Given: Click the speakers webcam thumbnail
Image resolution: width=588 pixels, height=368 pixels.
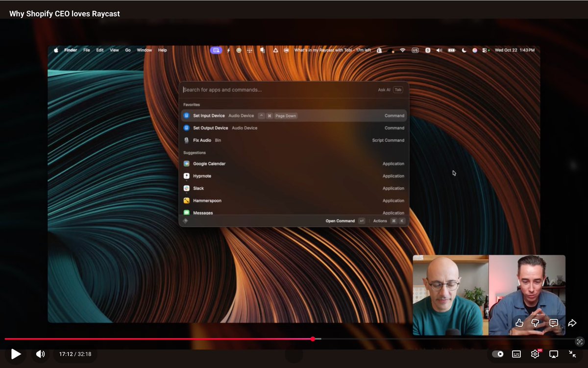Looking at the screenshot, I should (489, 295).
